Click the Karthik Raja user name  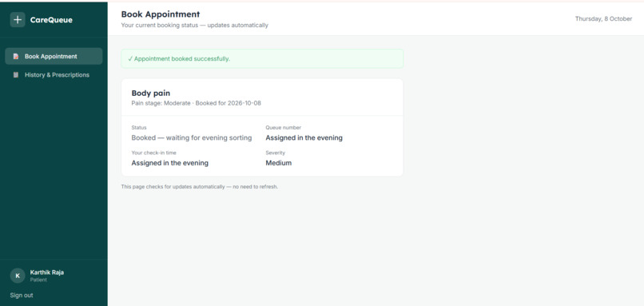(x=47, y=272)
